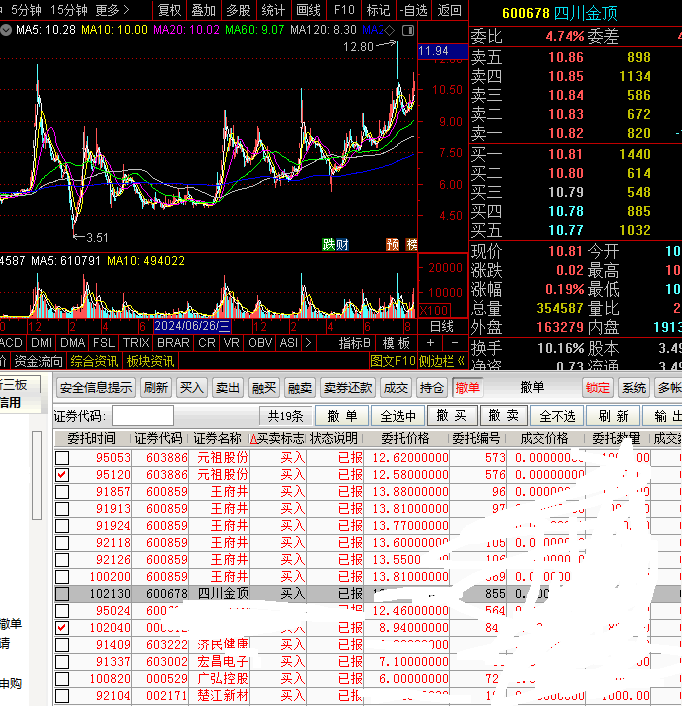Click the 财 marker on the chart

pyautogui.click(x=342, y=244)
